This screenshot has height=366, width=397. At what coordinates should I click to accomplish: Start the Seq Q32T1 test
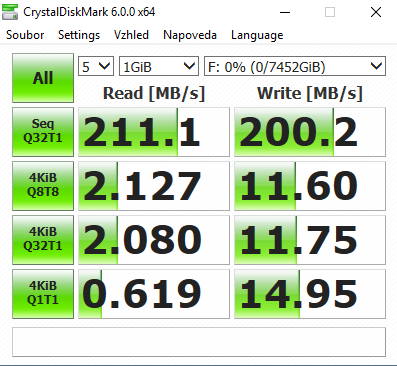click(x=43, y=132)
